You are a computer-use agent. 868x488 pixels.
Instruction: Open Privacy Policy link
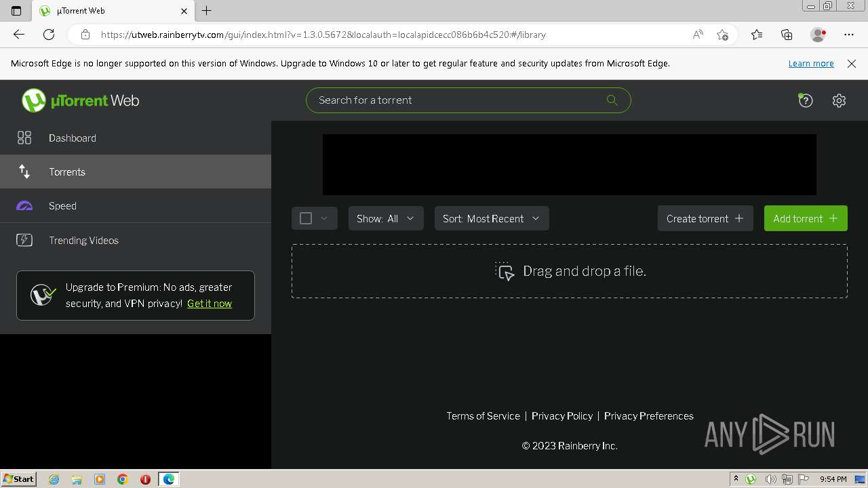(562, 416)
